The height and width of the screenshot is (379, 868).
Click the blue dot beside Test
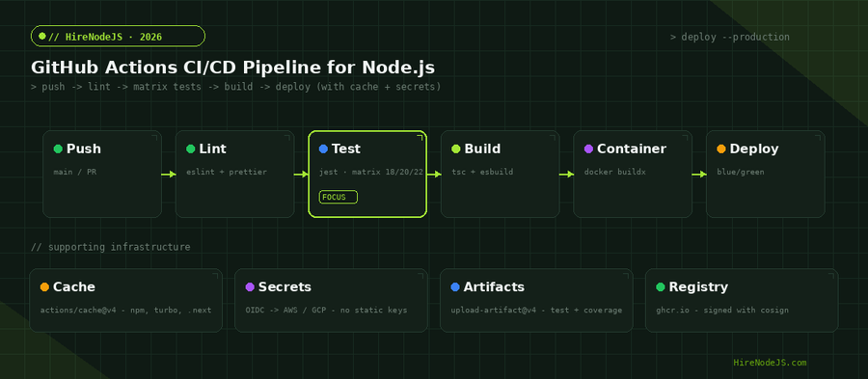[x=323, y=149]
